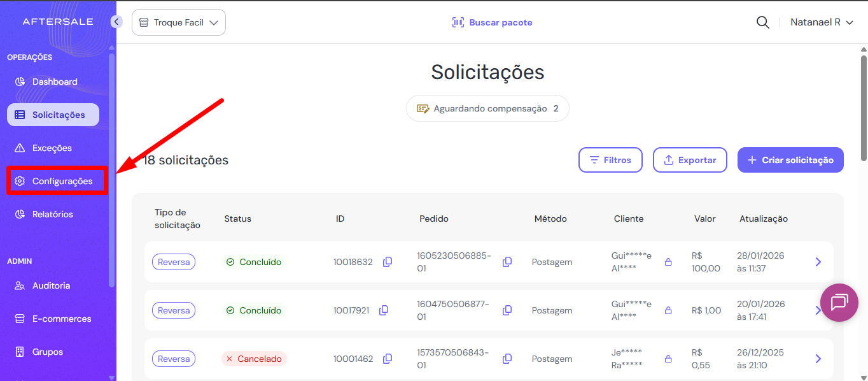Open the chat support bubble
The width and height of the screenshot is (868, 381).
coord(839,302)
